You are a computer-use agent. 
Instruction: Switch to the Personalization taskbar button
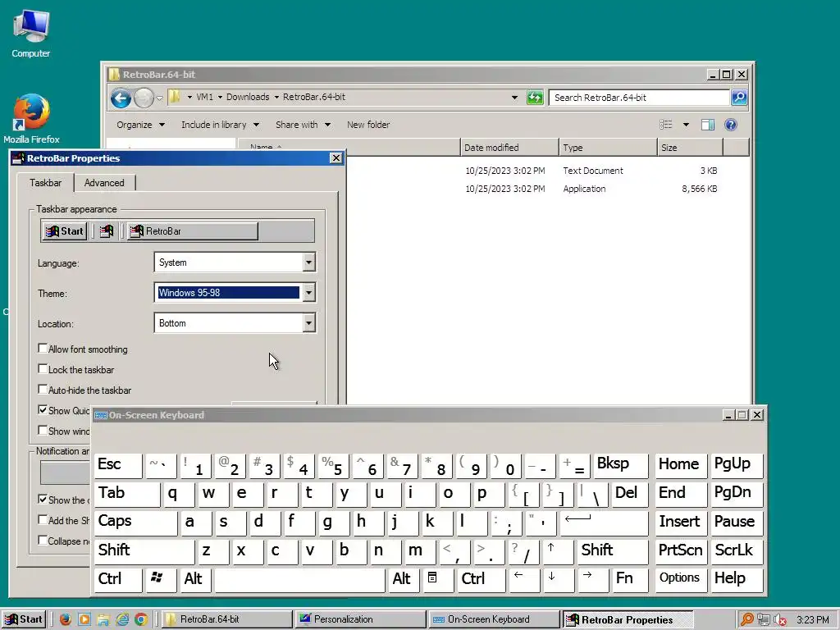[x=361, y=619]
